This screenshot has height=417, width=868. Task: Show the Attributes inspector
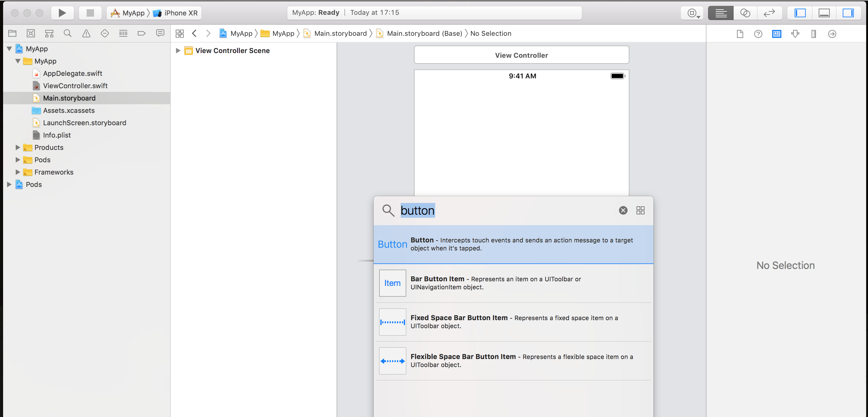point(795,34)
